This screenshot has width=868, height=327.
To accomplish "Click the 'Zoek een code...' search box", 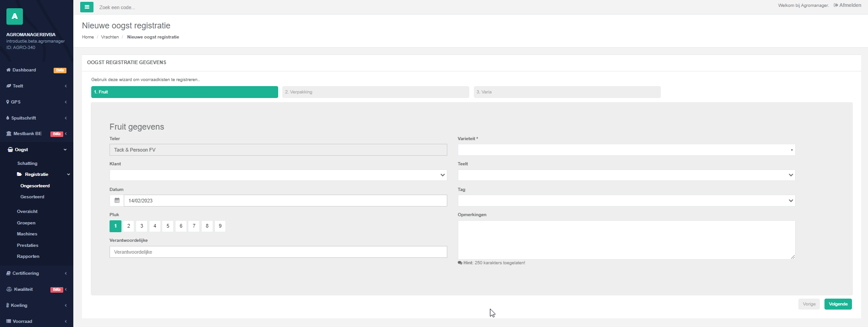I will click(x=117, y=7).
